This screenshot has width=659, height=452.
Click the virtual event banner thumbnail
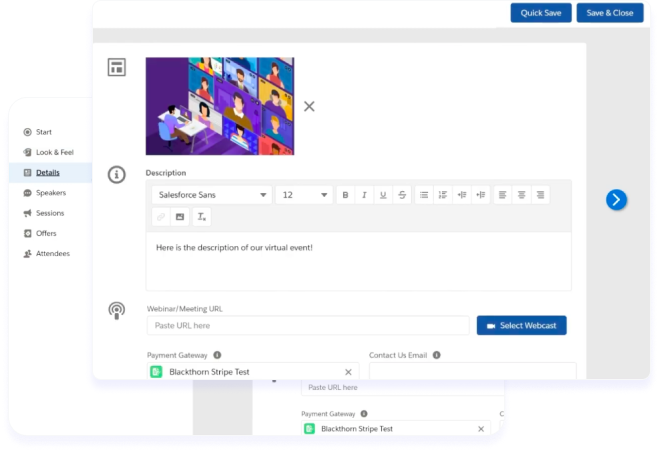click(x=220, y=106)
